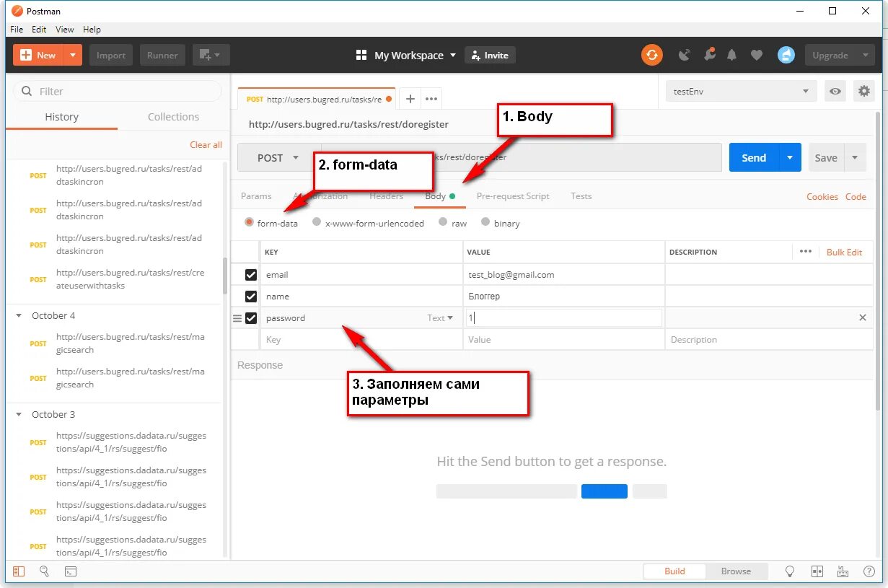Select binary body radio button

click(485, 223)
